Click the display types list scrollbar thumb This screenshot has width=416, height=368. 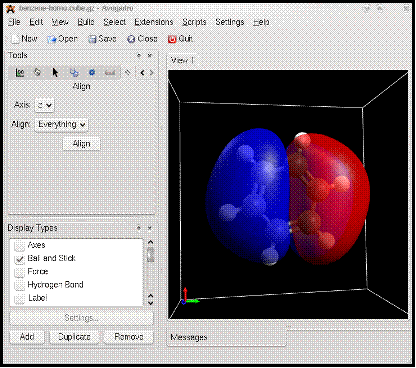click(x=150, y=254)
